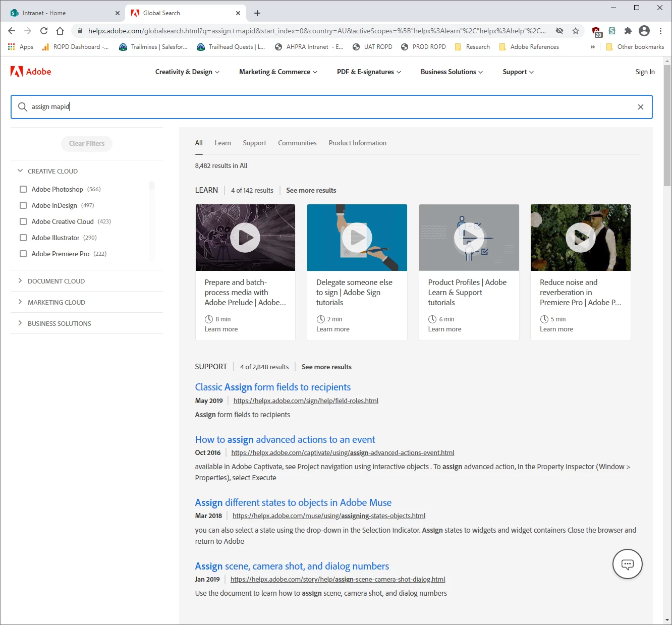Screen dimensions: 672x625
Task: Check the Adobe InDesign filter
Action: coord(23,205)
